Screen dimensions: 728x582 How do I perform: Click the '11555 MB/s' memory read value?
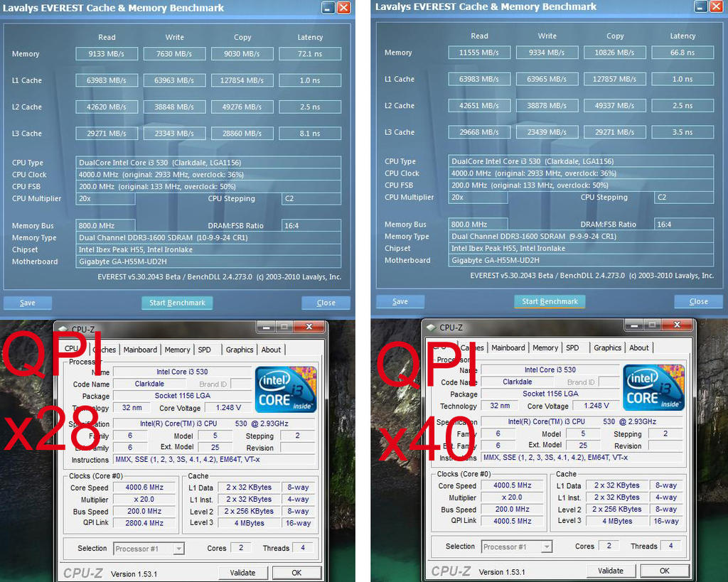pos(480,53)
